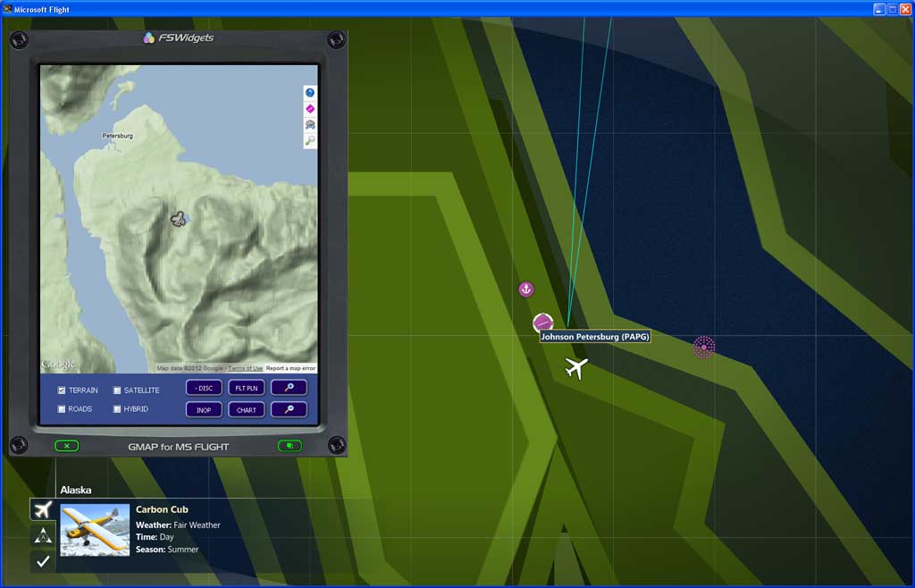Click the green button right of GMAP for MS FLIGHT

(290, 446)
